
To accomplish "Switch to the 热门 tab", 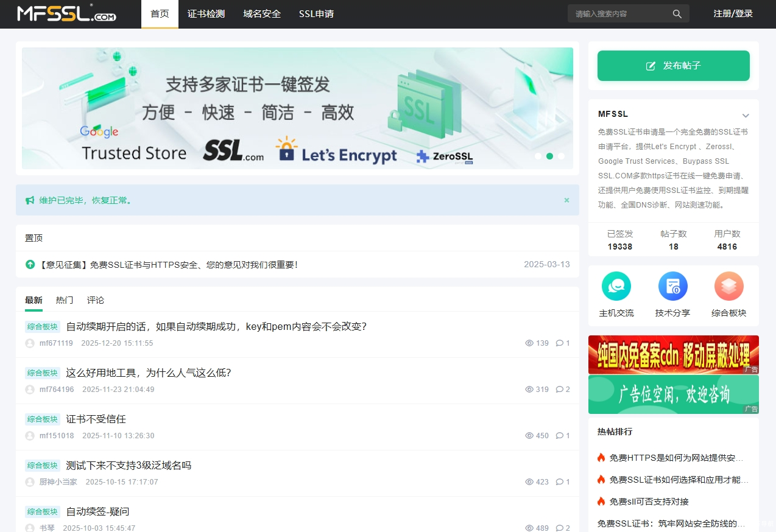I will pos(64,300).
